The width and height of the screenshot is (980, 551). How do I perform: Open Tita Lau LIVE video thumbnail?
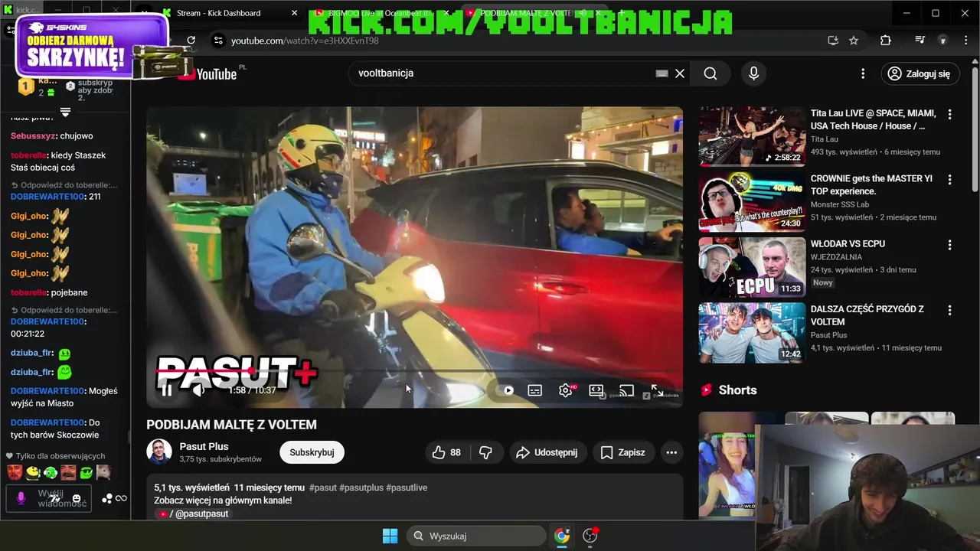[x=752, y=136]
